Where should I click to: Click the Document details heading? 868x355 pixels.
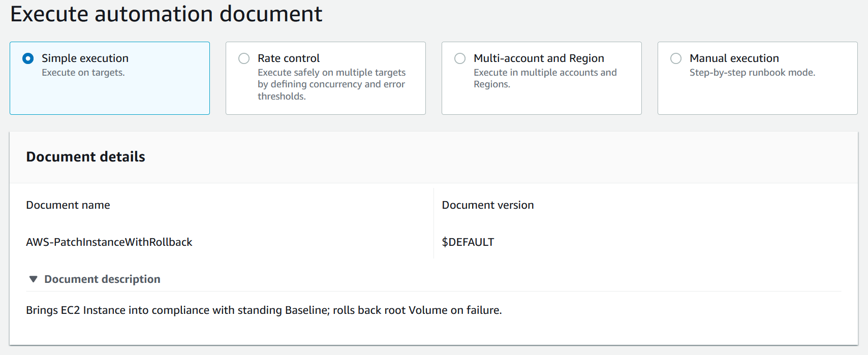[x=85, y=156]
